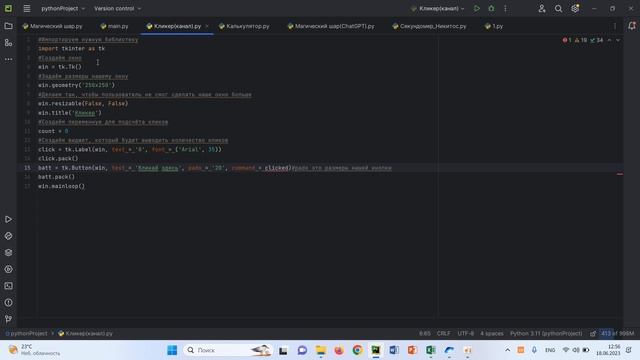Open the Run tool window
The width and height of the screenshot is (640, 360).
point(8,220)
